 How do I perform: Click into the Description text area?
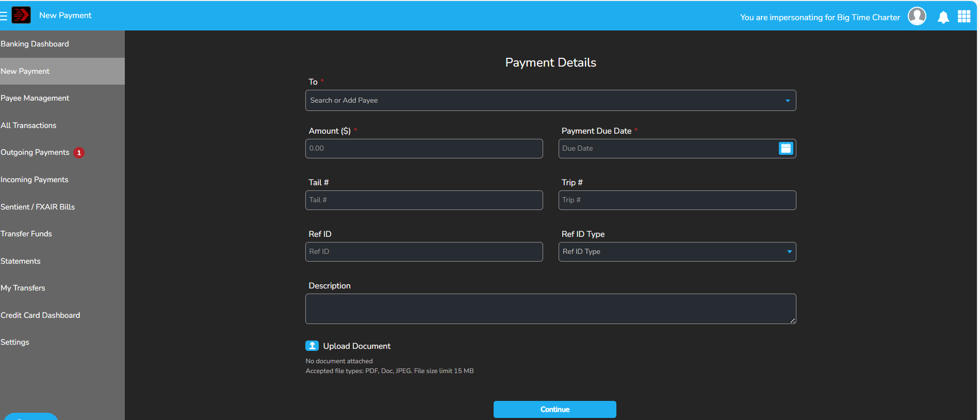[550, 309]
